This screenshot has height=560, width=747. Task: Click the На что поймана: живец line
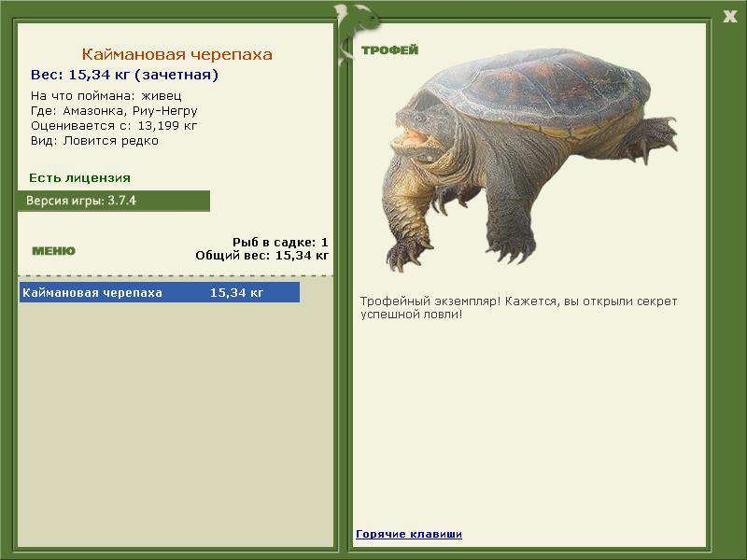click(106, 96)
